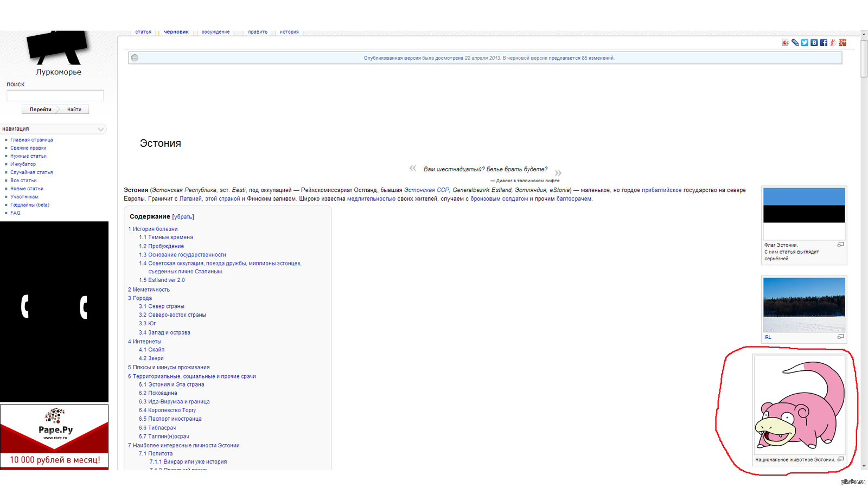Viewport: 868px width, 488px height.
Task: Click the Ya.ru red figure icon
Action: pos(833,43)
